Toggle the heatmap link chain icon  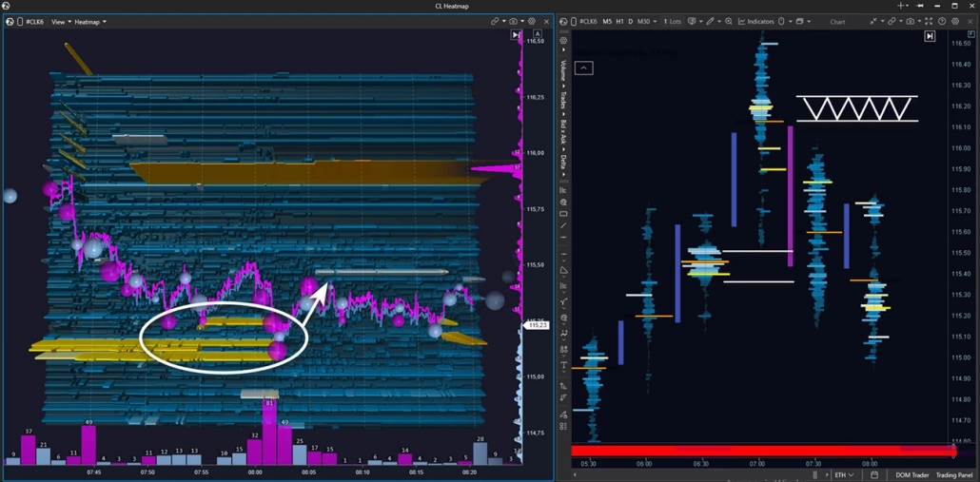(x=495, y=21)
